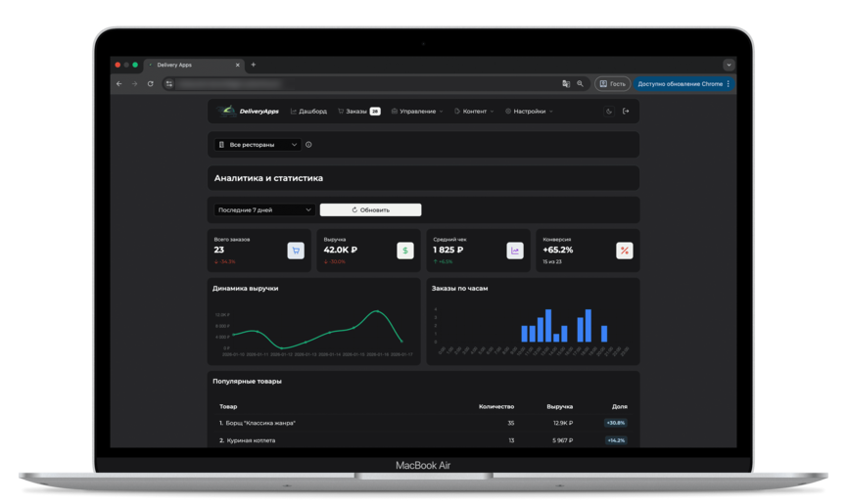Click 'Доступно обновление Chrome' button
This screenshot has width=847, height=504.
[682, 84]
